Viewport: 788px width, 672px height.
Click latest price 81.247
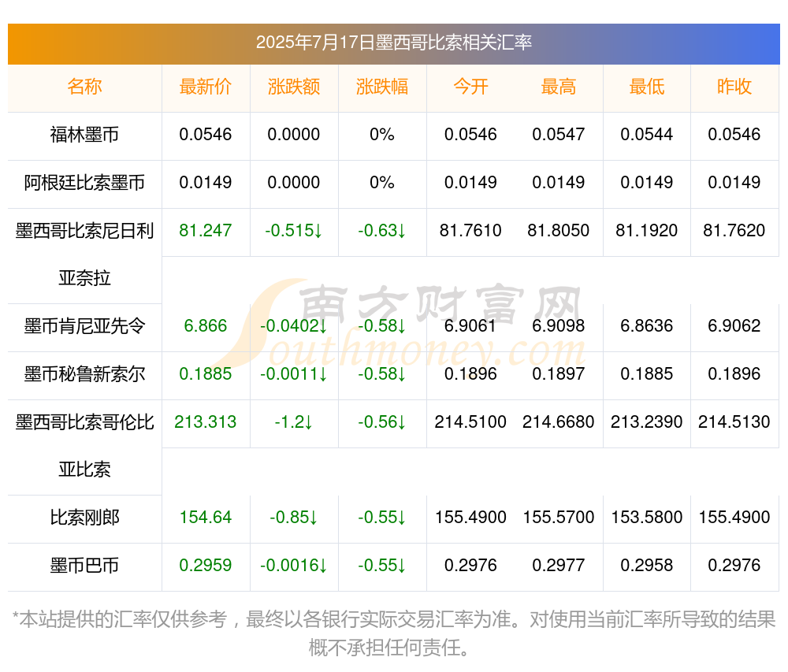(205, 231)
